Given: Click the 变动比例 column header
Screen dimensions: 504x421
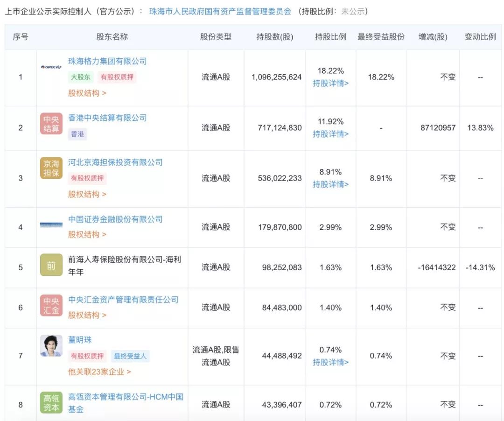Looking at the screenshot, I should coord(480,37).
